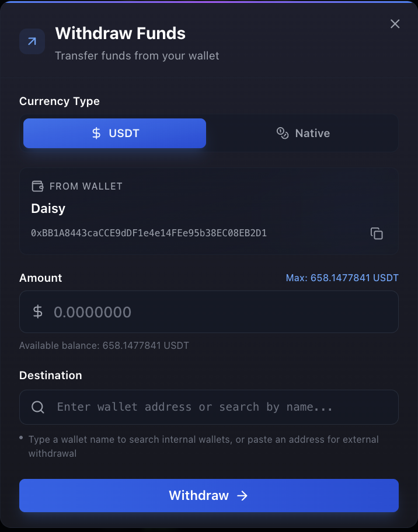
Task: Click the coins icon next to Native
Action: click(283, 133)
